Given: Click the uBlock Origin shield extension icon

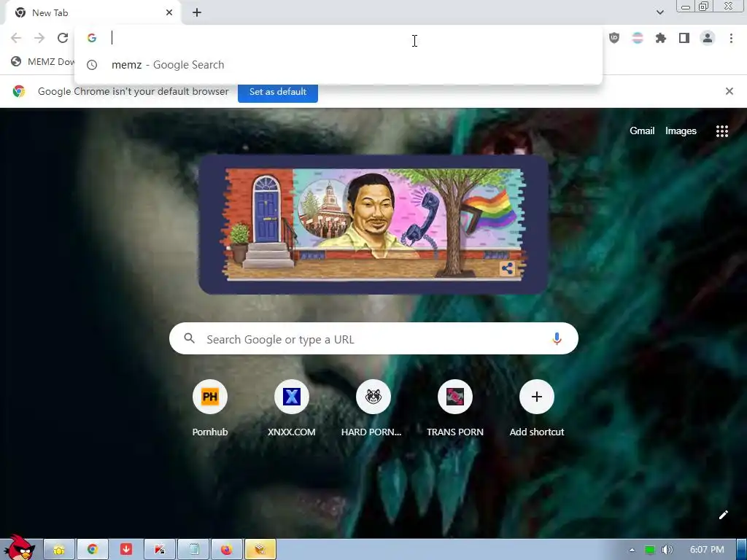Looking at the screenshot, I should (x=614, y=38).
